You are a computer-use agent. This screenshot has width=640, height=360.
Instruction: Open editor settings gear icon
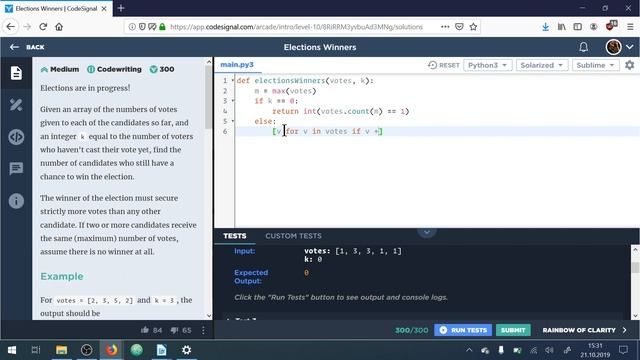pyautogui.click(x=629, y=65)
